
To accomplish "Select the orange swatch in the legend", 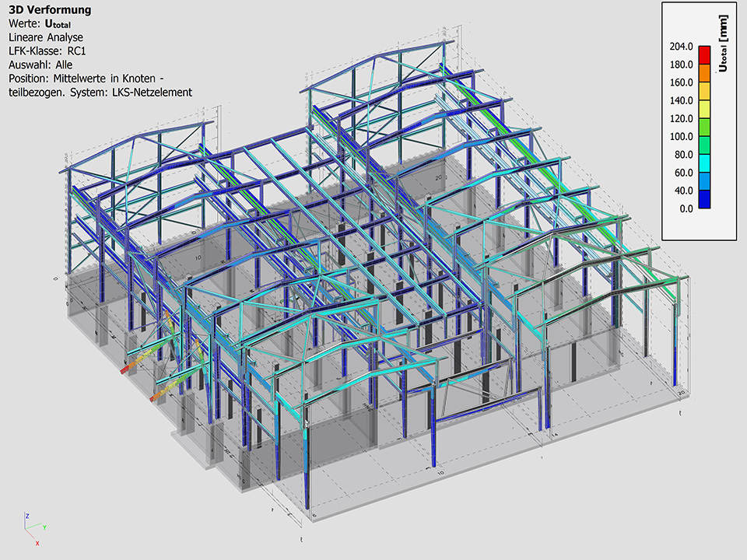I will 703,73.
